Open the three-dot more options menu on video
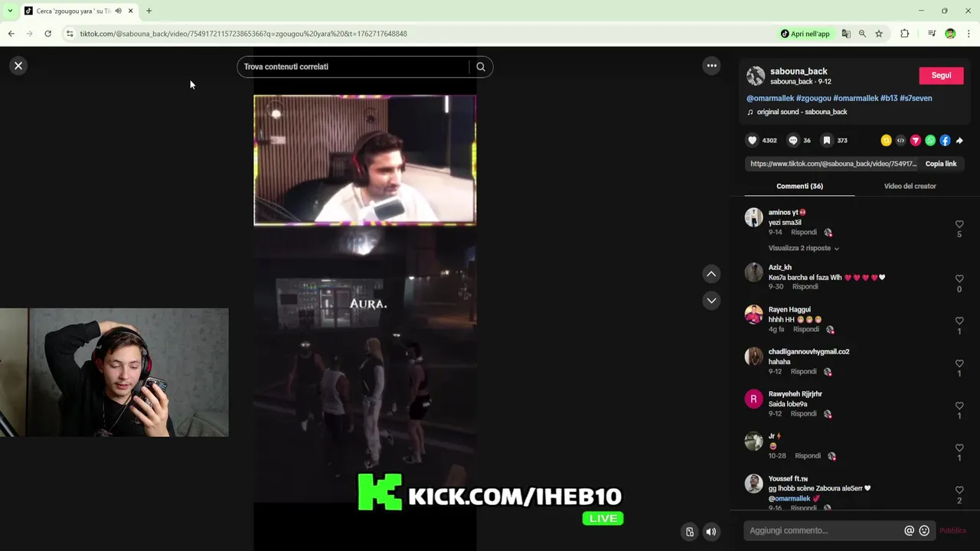The image size is (980, 551). click(x=711, y=66)
